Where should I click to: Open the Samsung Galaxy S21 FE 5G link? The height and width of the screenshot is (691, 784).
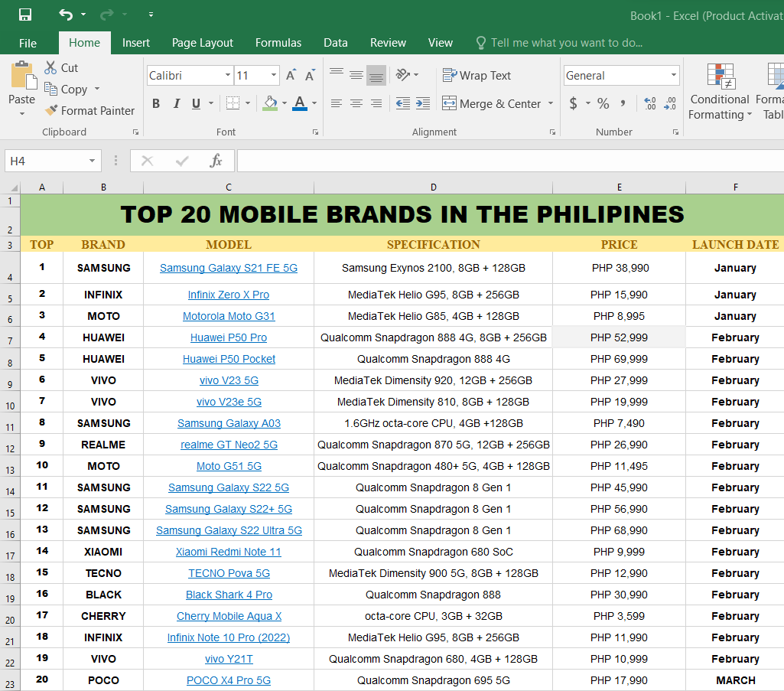(x=229, y=268)
